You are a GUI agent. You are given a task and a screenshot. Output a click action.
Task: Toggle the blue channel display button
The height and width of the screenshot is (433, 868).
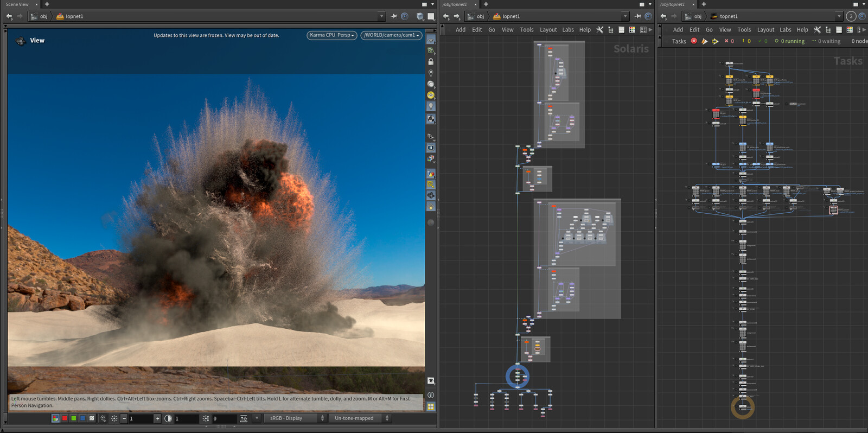click(83, 418)
